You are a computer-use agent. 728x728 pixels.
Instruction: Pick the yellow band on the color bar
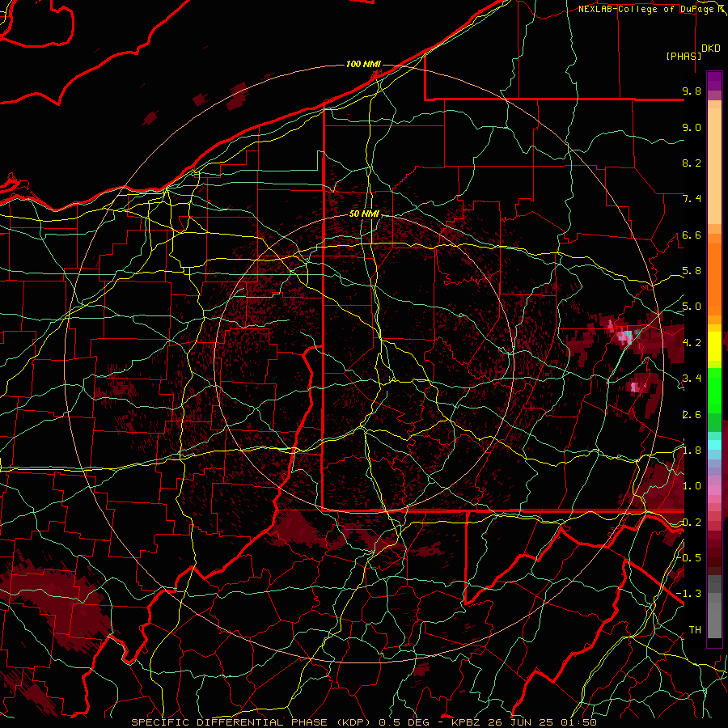point(714,346)
